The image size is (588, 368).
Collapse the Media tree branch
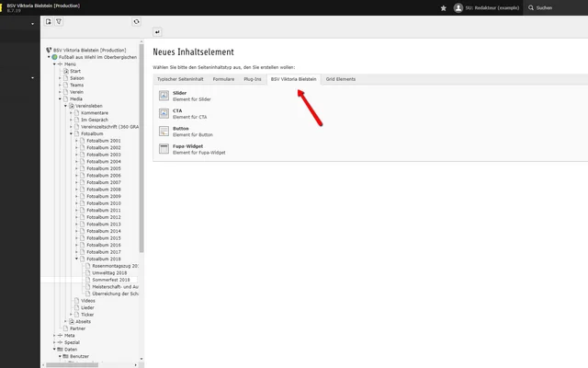(x=60, y=98)
